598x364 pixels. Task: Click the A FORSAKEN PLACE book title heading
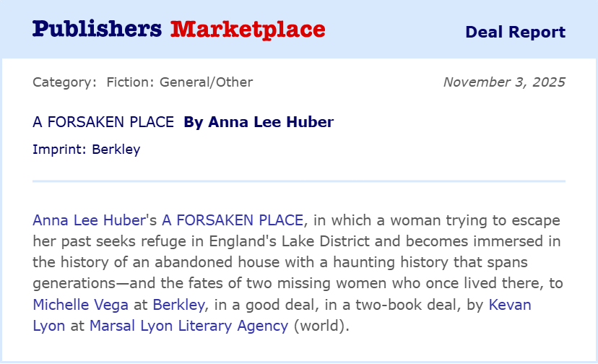pos(103,122)
